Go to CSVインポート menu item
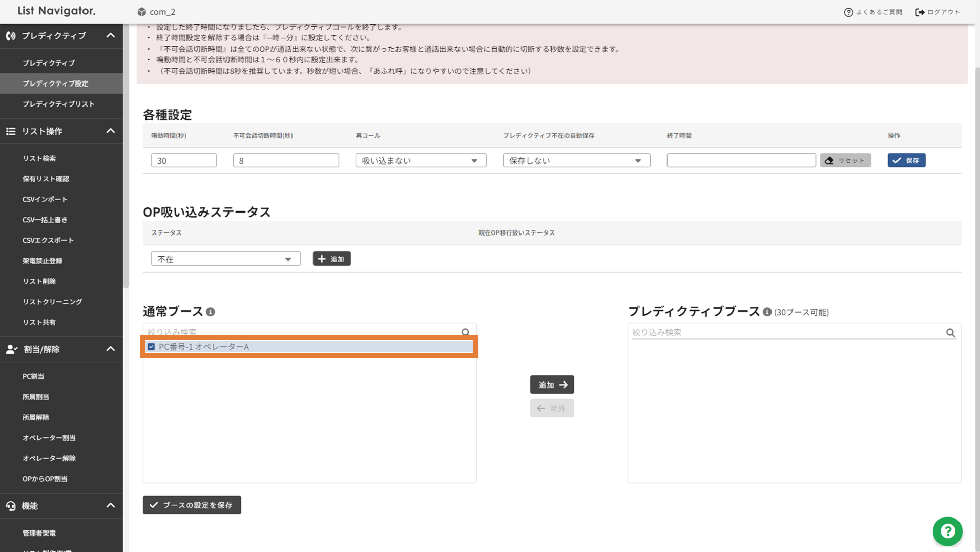The width and height of the screenshot is (980, 552). tap(45, 199)
